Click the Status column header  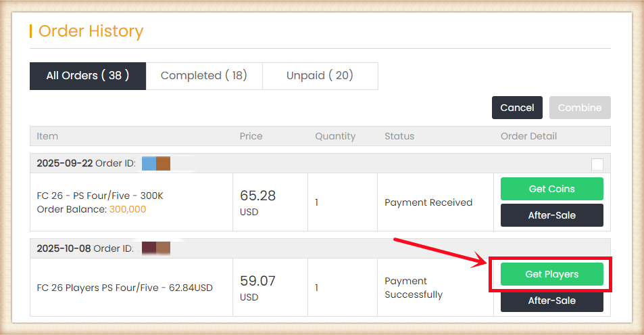(399, 136)
